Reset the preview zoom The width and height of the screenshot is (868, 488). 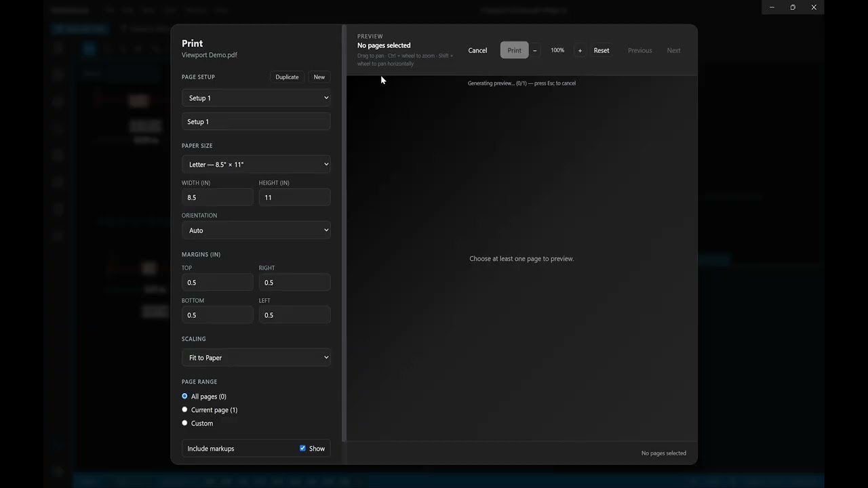[601, 50]
